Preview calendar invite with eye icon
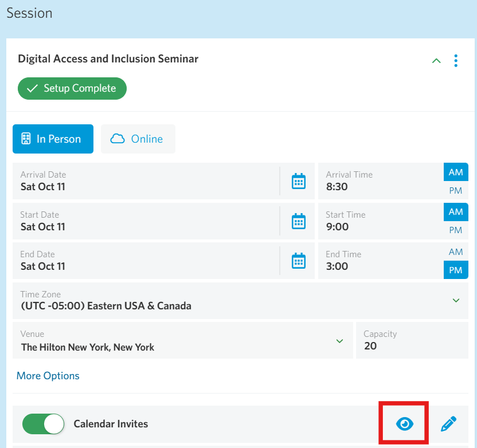477x448 pixels. (x=405, y=424)
